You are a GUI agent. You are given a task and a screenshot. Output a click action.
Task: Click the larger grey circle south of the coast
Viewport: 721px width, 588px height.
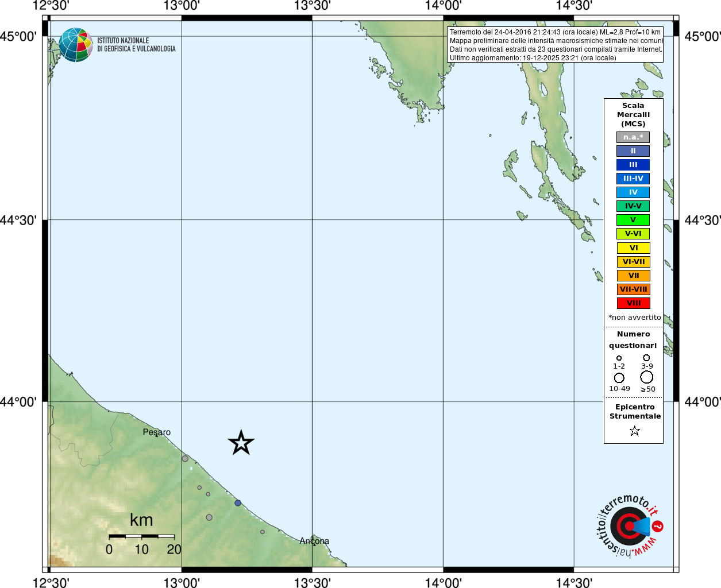209,517
